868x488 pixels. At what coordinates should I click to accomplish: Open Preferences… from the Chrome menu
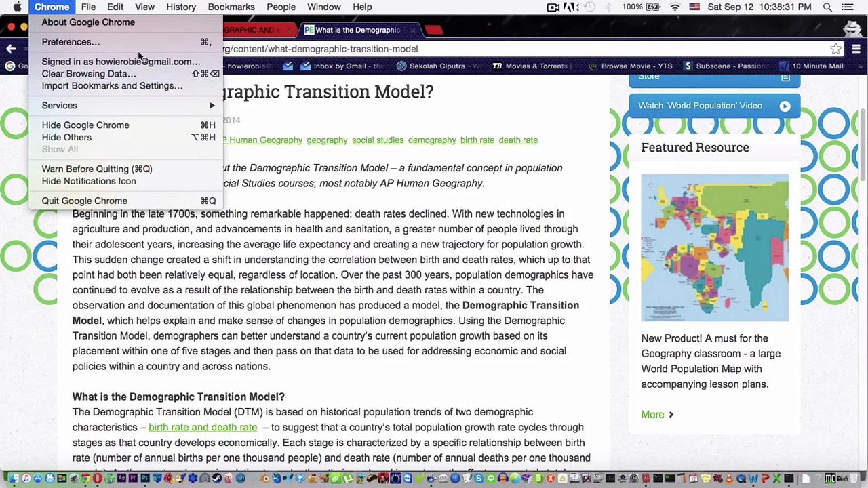126,42
